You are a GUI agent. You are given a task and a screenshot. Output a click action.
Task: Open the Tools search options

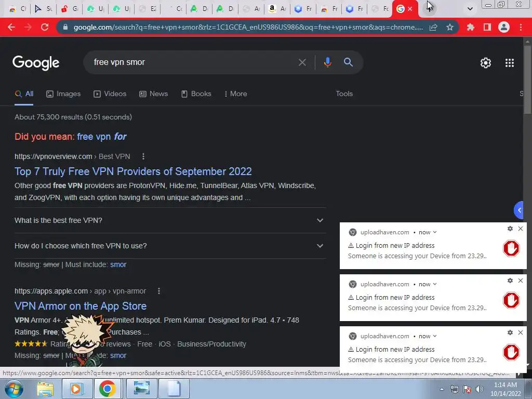(344, 94)
